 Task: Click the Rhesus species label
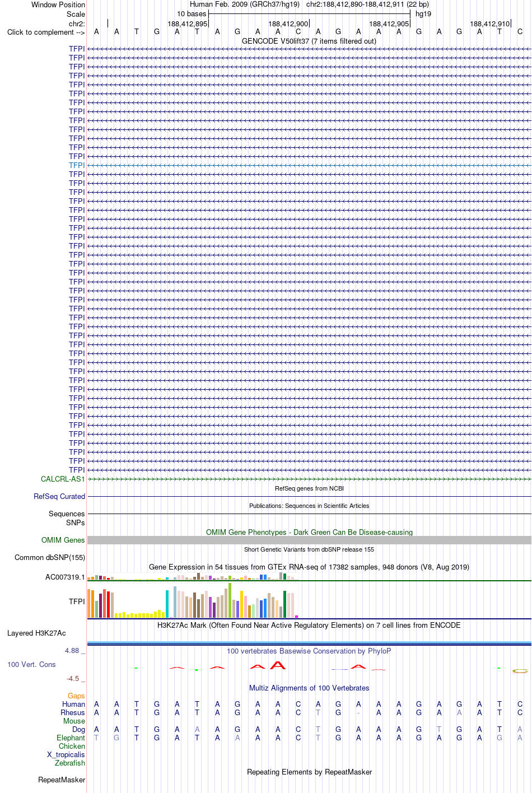(x=73, y=712)
